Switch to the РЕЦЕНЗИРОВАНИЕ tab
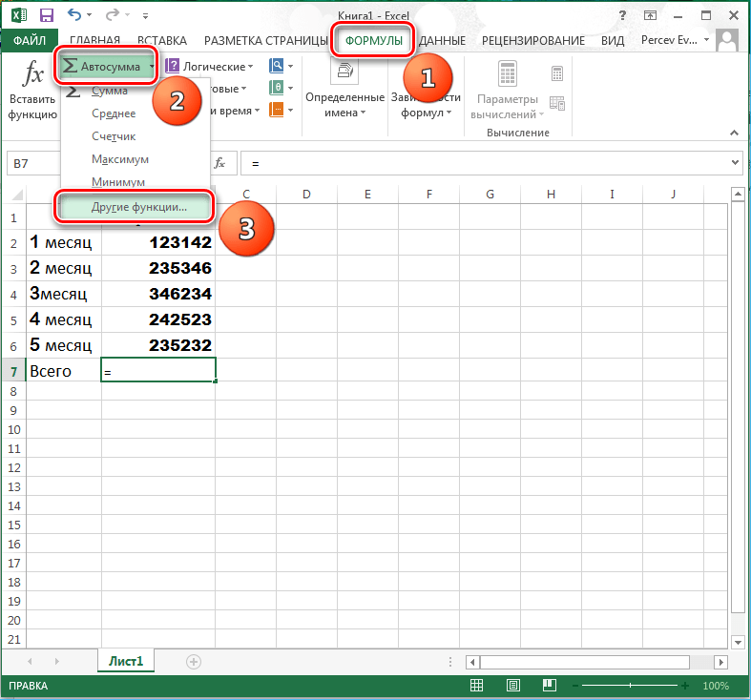The image size is (751, 700). (x=533, y=41)
